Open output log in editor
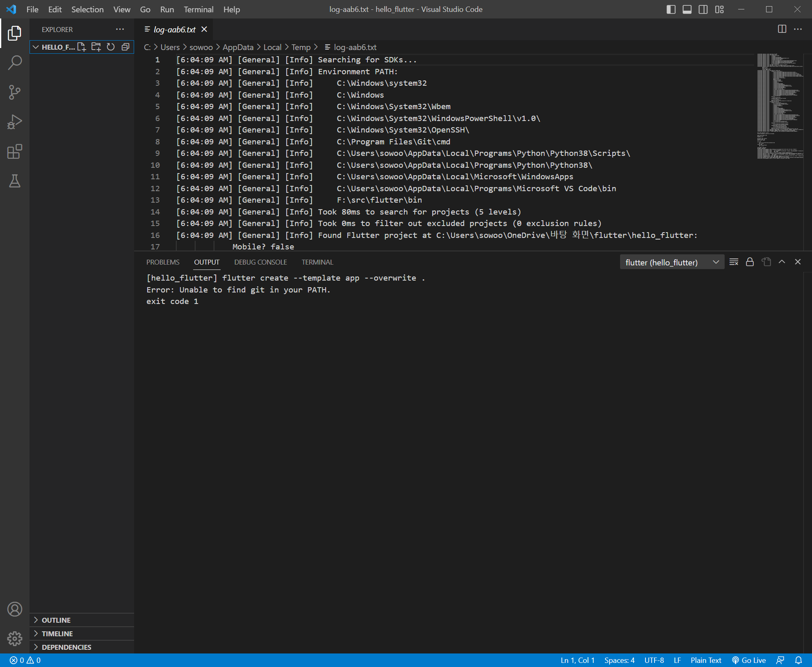Viewport: 812px width, 667px height. click(x=766, y=262)
